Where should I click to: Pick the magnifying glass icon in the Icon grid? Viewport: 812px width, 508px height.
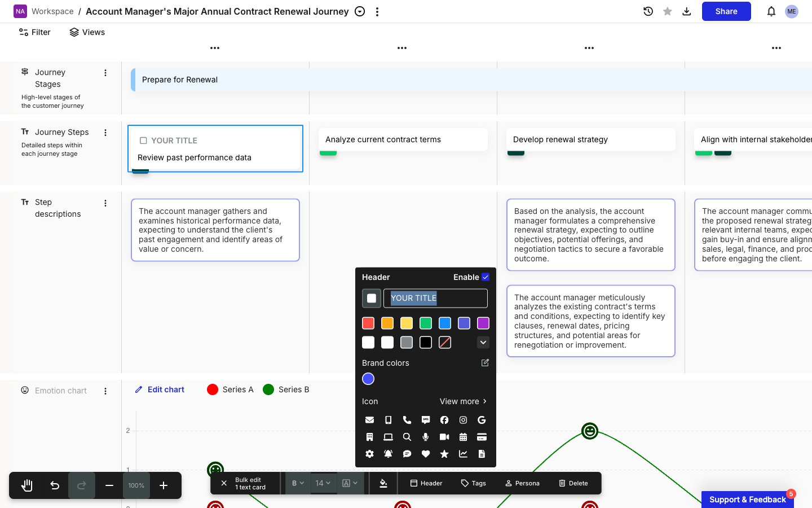(407, 437)
